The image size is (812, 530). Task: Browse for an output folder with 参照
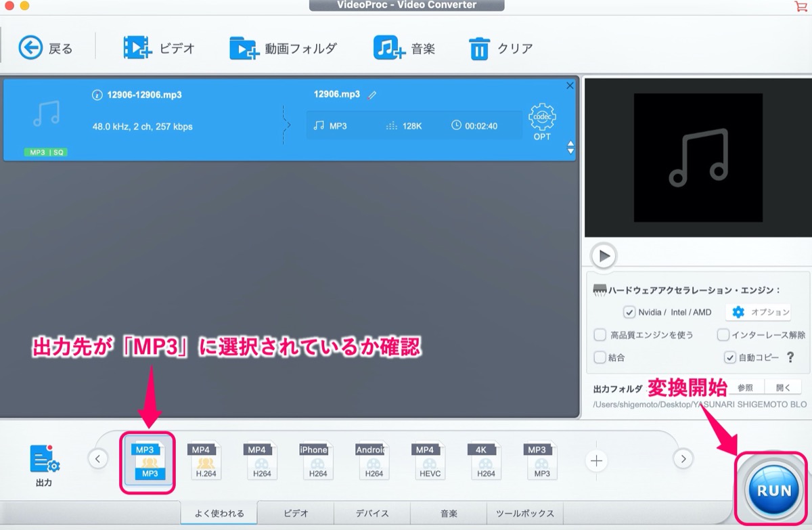click(745, 388)
